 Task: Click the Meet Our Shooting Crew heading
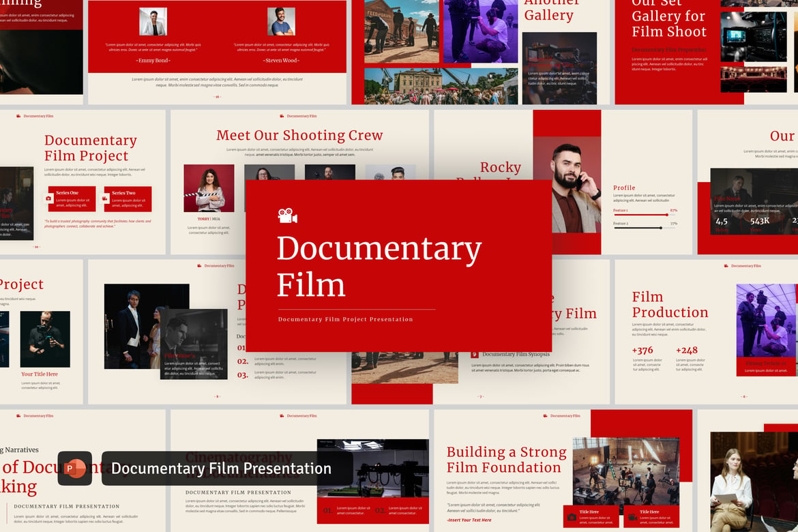[299, 136]
